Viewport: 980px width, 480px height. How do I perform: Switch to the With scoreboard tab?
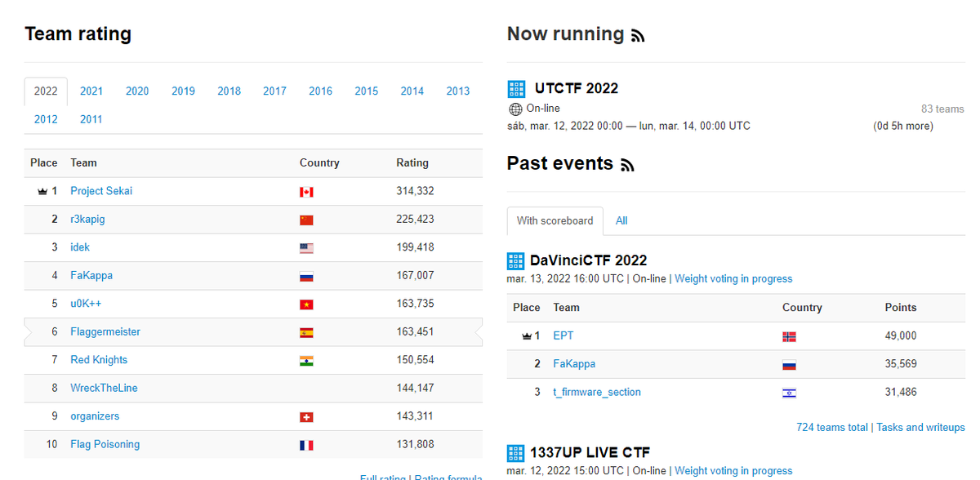[x=555, y=220]
